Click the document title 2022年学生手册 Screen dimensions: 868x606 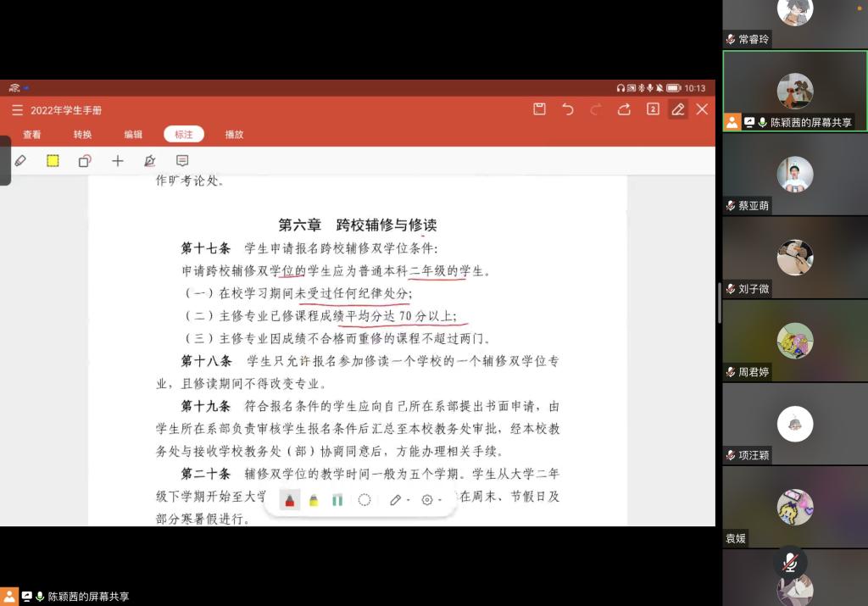pyautogui.click(x=66, y=110)
